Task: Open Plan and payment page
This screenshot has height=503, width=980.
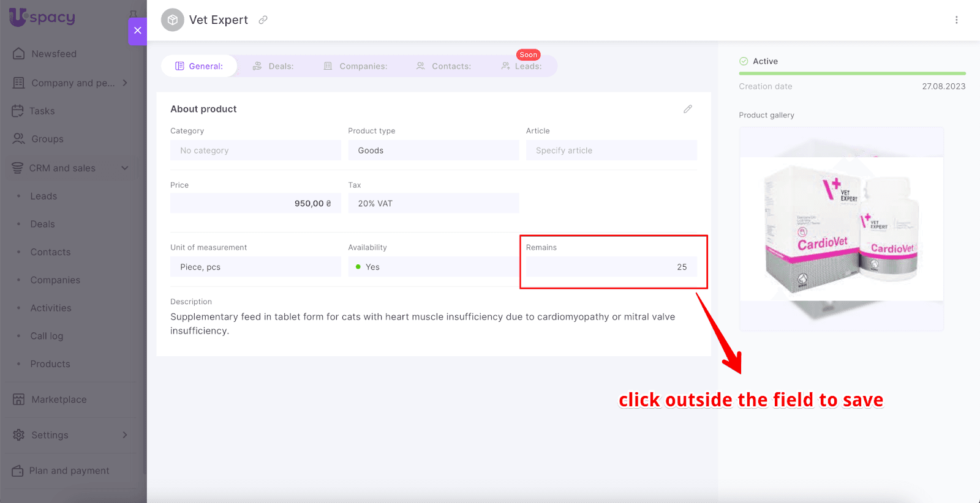Action: (69, 471)
